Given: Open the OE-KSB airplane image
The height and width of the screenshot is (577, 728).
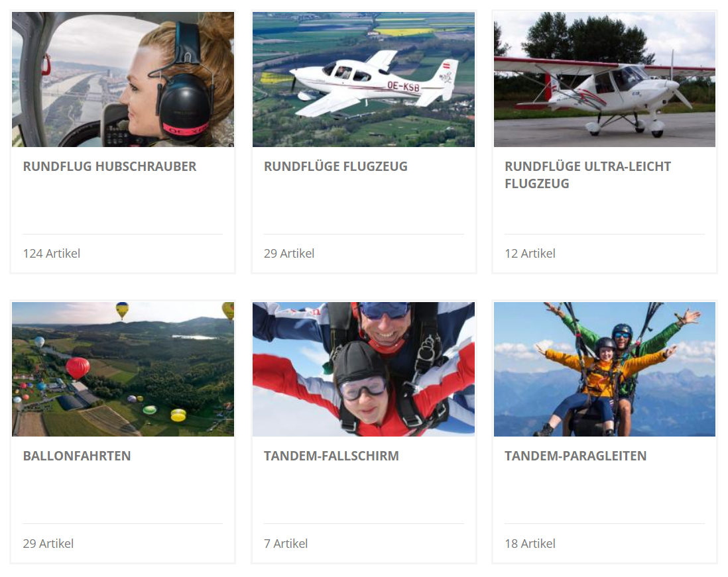Looking at the screenshot, I should click(363, 79).
